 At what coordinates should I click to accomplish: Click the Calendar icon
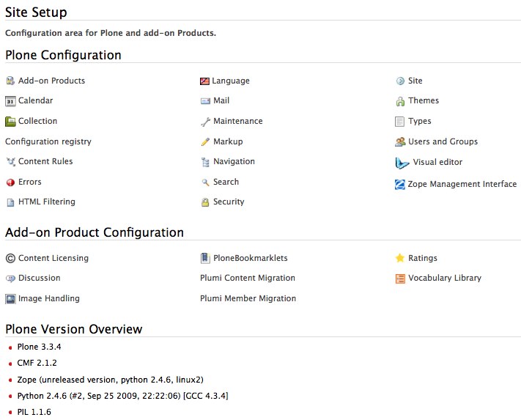coord(10,101)
